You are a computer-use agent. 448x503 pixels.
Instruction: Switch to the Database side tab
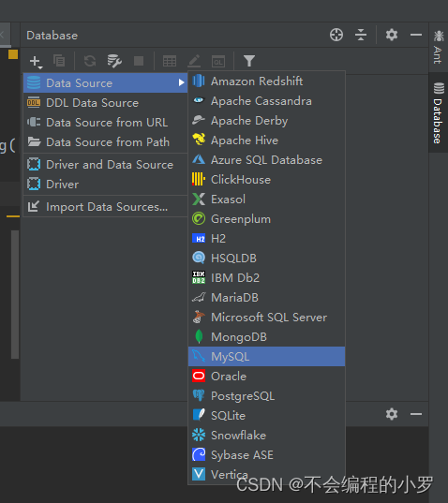(438, 112)
